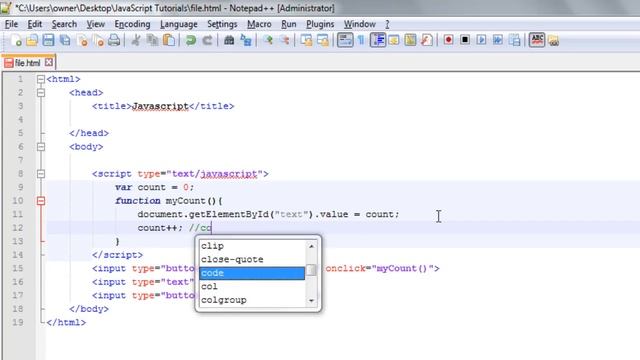Click the Print toolbar icon
The width and height of the screenshot is (640, 360).
[114, 40]
